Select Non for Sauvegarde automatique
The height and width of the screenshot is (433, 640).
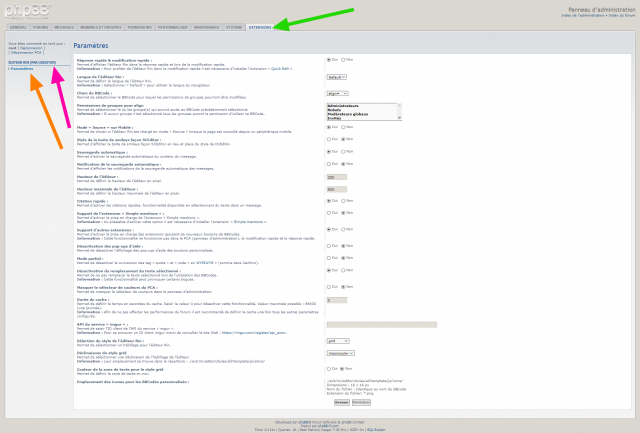(x=344, y=151)
